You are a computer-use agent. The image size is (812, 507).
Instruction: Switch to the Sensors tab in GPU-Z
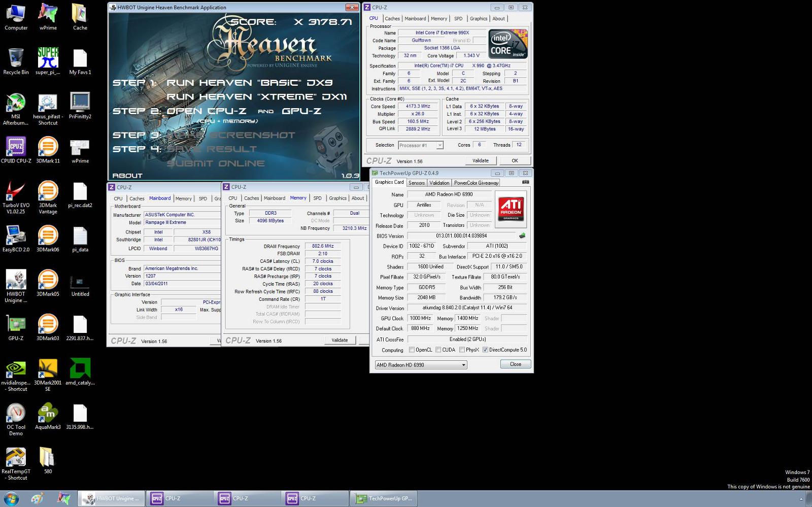click(x=417, y=183)
